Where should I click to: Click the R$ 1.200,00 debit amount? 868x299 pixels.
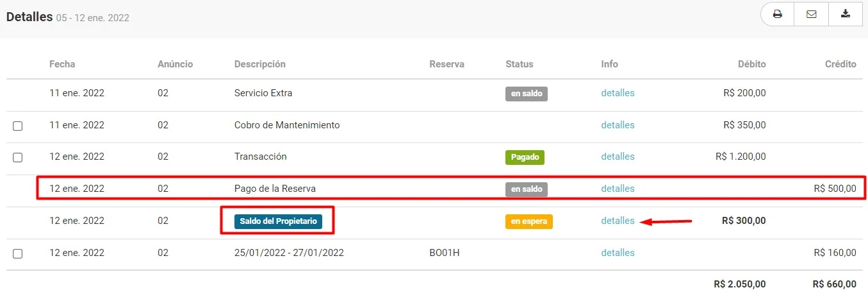[x=741, y=157]
